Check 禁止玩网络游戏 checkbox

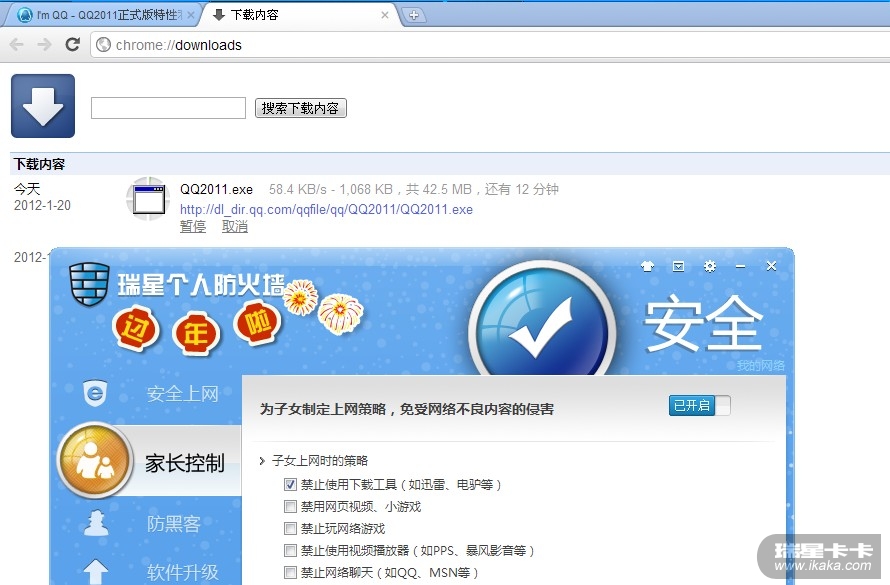tap(290, 529)
